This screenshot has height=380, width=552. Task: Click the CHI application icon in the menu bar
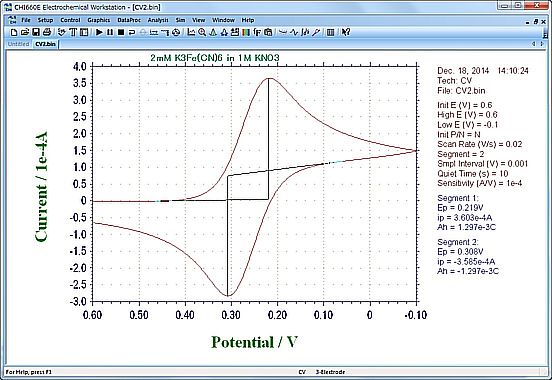(12, 20)
